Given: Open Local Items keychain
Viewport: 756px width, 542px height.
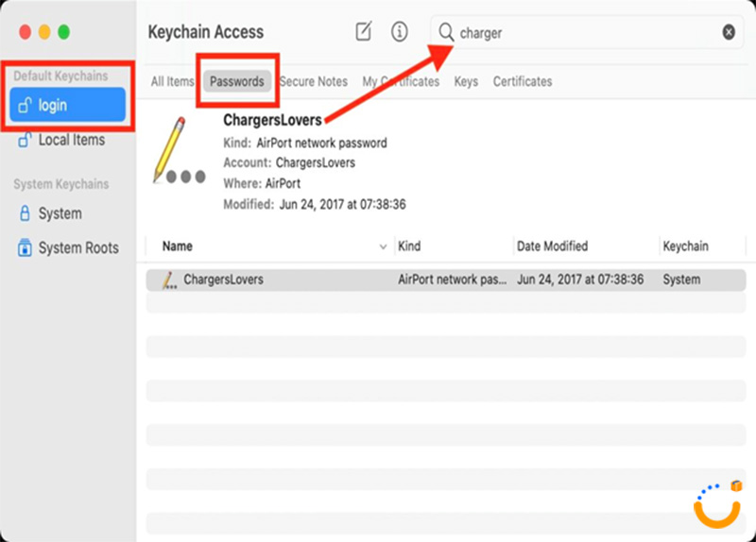Looking at the screenshot, I should 71,140.
